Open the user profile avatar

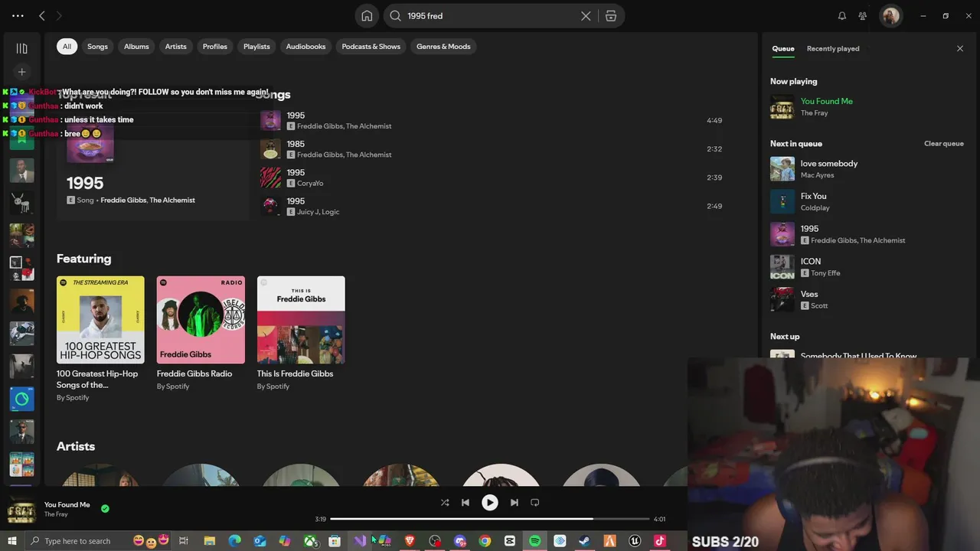[890, 16]
